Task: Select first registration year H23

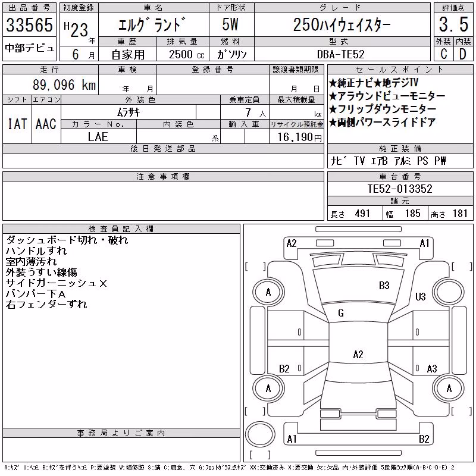Action: point(76,30)
